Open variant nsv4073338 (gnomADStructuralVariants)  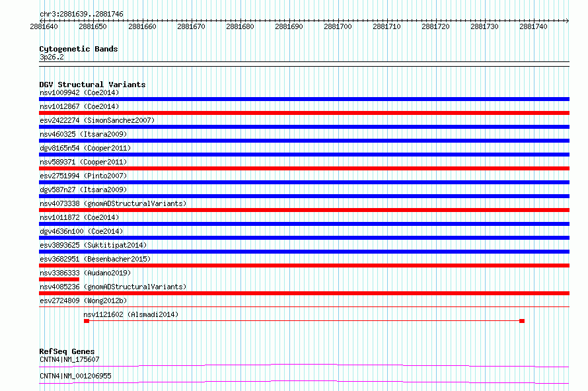click(x=113, y=203)
